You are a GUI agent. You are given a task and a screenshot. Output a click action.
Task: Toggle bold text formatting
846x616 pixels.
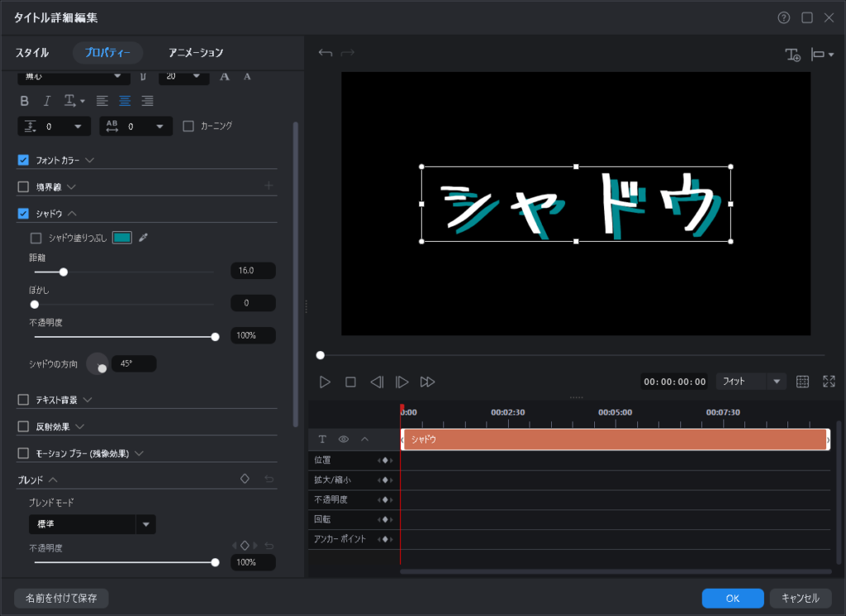[24, 101]
